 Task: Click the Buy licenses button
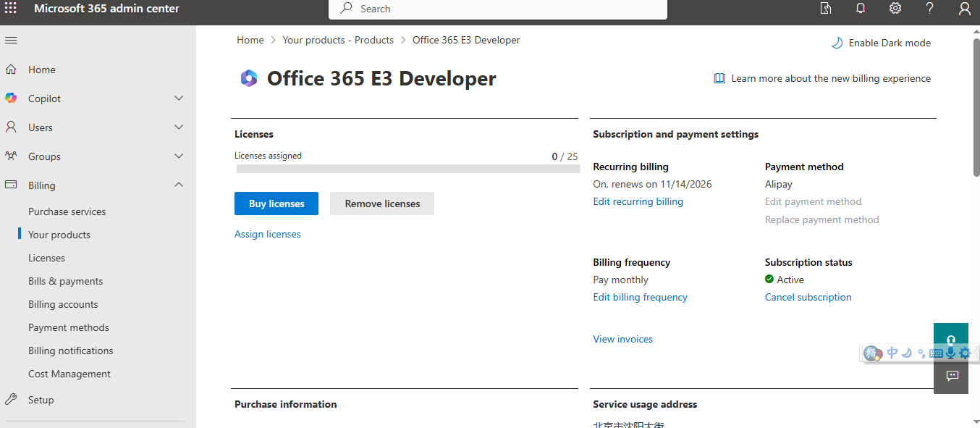coord(276,203)
